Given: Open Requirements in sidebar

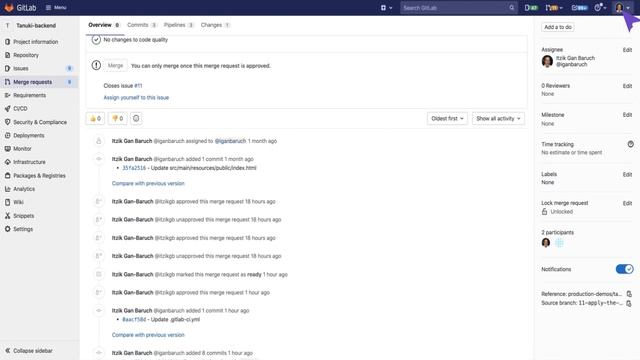Looking at the screenshot, I should pyautogui.click(x=29, y=95).
